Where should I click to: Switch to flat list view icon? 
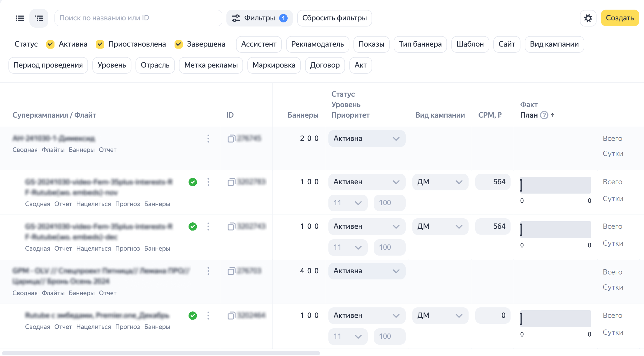tap(20, 18)
